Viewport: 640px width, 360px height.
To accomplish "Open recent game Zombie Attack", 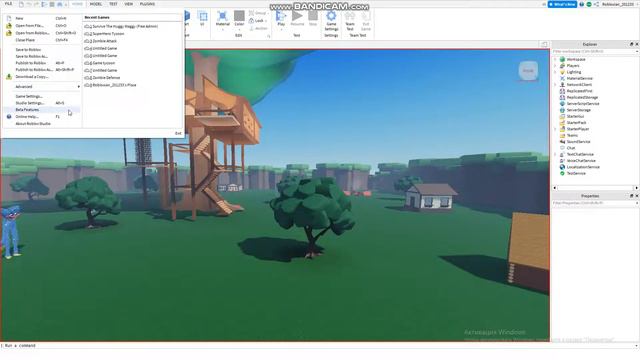I will [x=104, y=41].
